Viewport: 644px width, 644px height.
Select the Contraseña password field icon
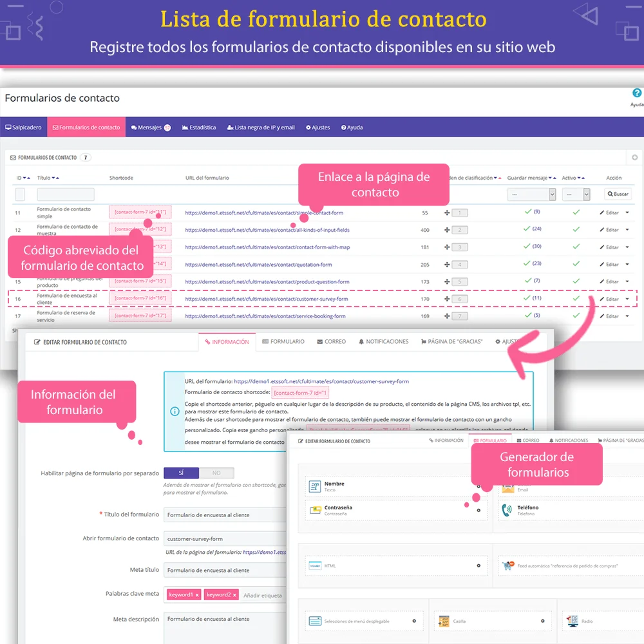click(x=316, y=509)
